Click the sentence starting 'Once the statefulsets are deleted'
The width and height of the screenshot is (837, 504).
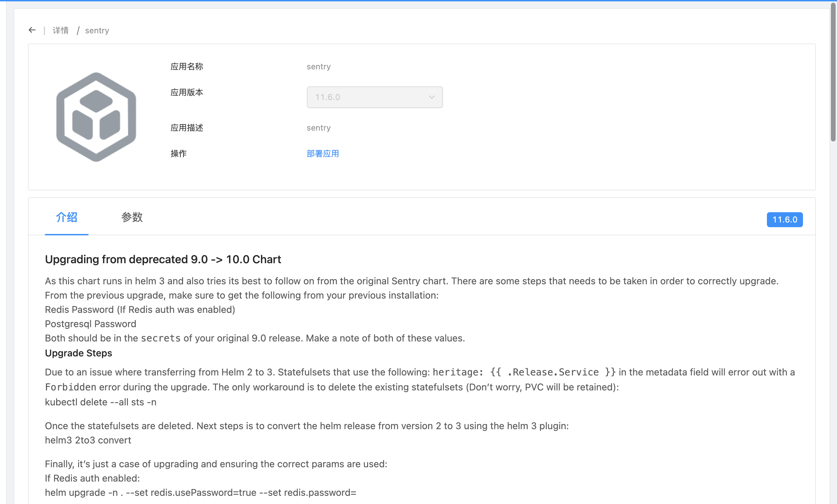tap(307, 426)
